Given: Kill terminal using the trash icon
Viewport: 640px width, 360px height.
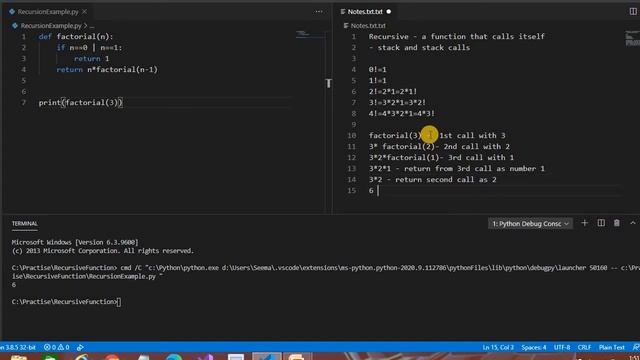Looking at the screenshot, I should (617, 223).
